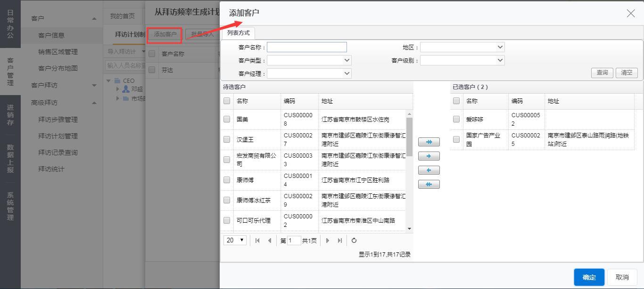Click the pending list vertical scrollbar
The image size is (644, 289).
tap(409, 136)
